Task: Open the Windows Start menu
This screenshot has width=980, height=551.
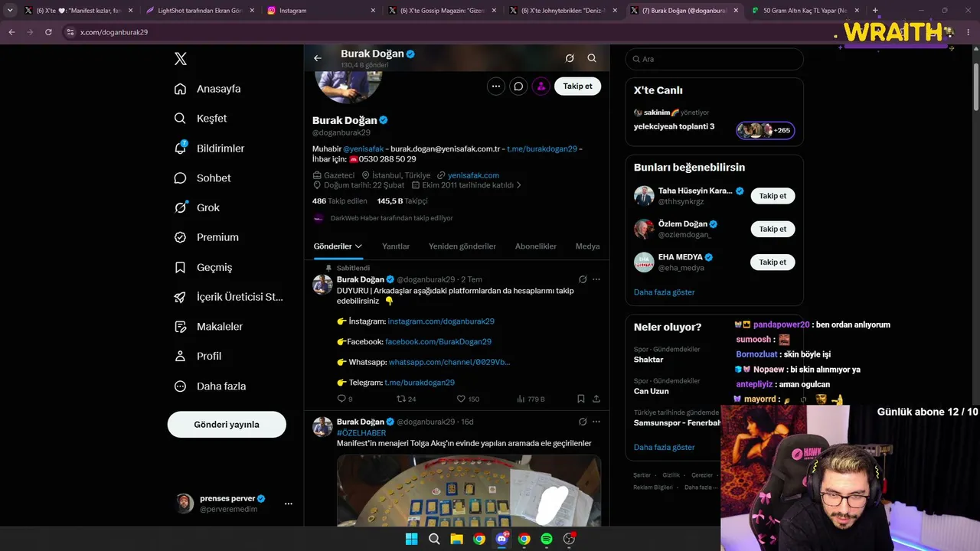Action: coord(411,539)
